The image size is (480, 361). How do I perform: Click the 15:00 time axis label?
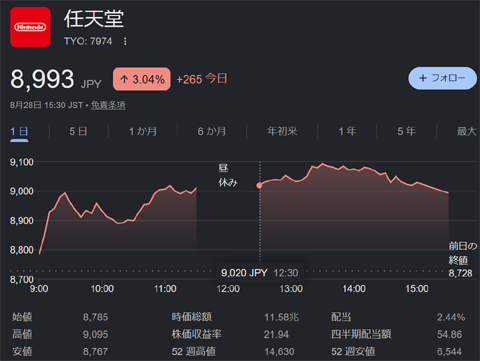pyautogui.click(x=417, y=289)
